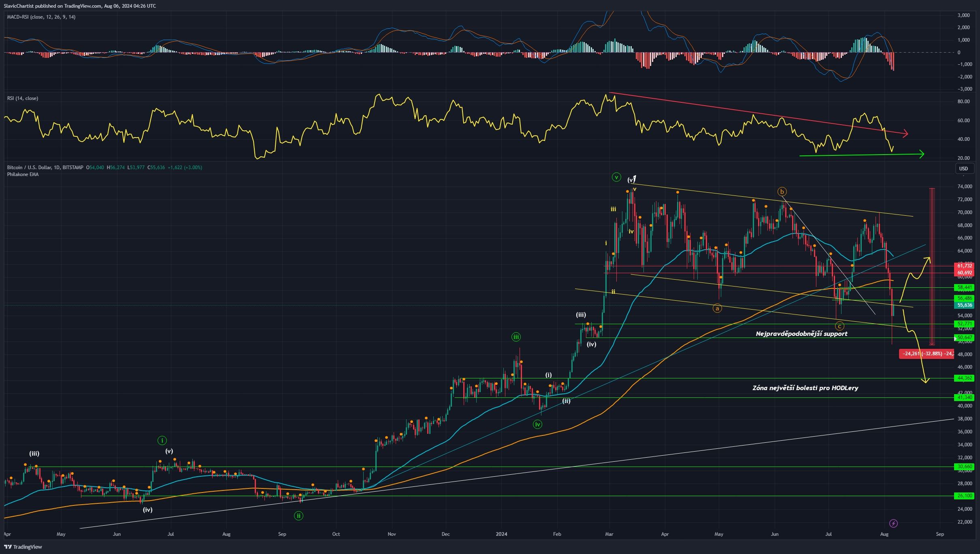This screenshot has height=554, width=980.
Task: Click the Bitcoin / U.S. Dollar symbol title
Action: coord(45,168)
